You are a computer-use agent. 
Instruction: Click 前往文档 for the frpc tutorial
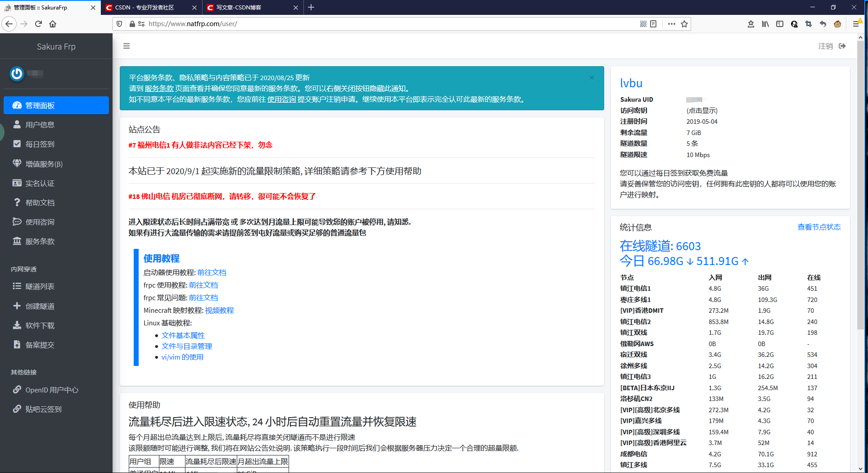click(203, 285)
